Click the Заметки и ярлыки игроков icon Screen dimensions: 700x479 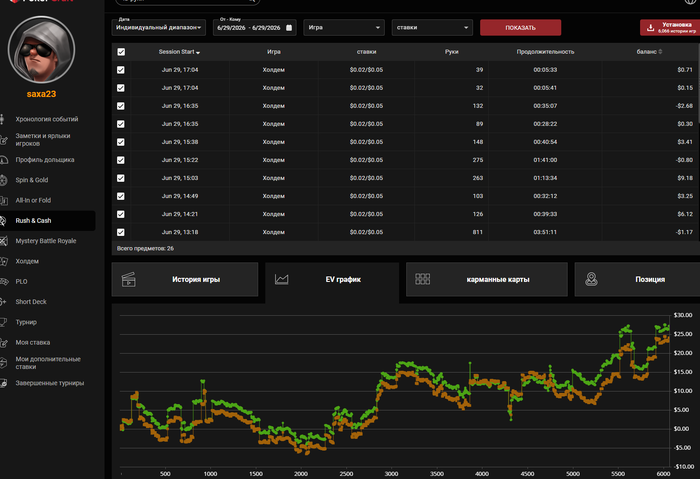tap(4, 140)
